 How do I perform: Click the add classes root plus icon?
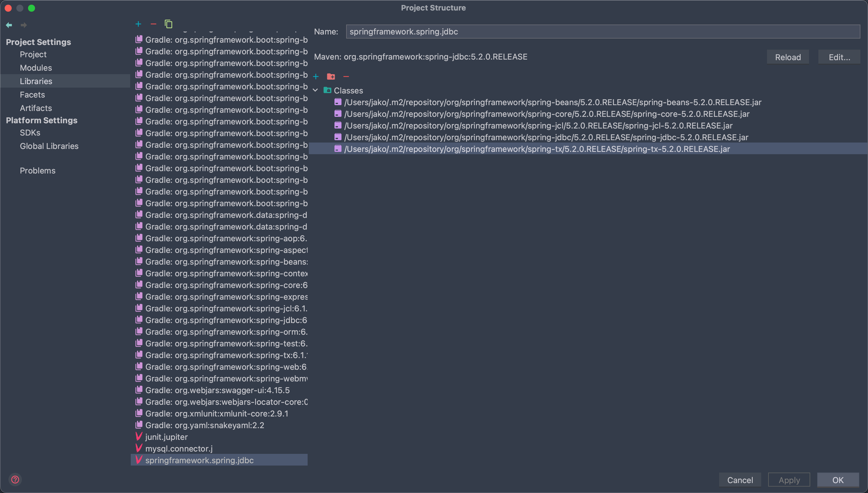(316, 77)
